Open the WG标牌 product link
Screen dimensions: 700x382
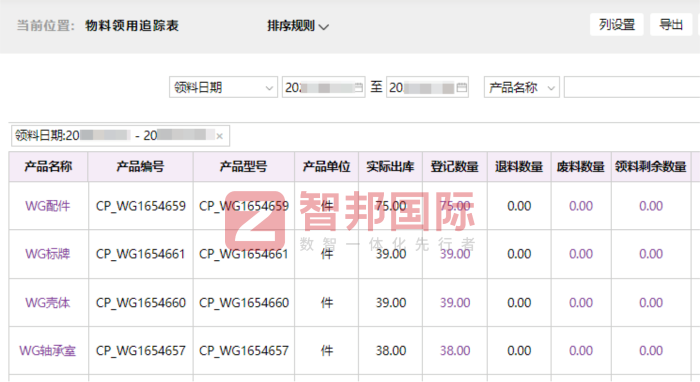coord(48,254)
